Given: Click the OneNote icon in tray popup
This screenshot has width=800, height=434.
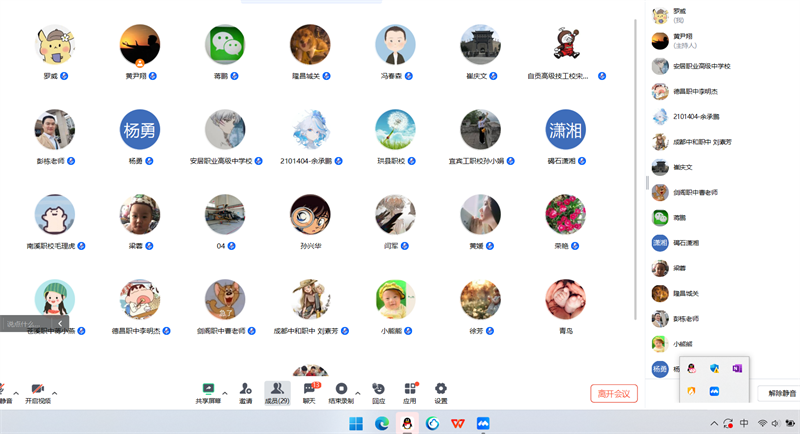Looking at the screenshot, I should pyautogui.click(x=737, y=369).
